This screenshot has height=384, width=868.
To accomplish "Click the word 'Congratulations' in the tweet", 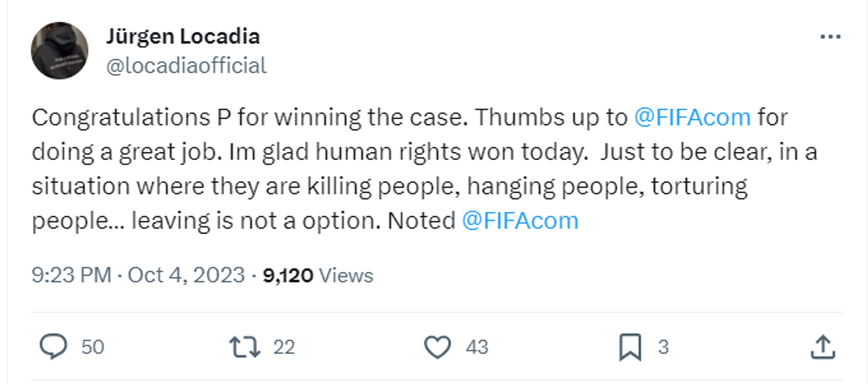I will [x=121, y=117].
